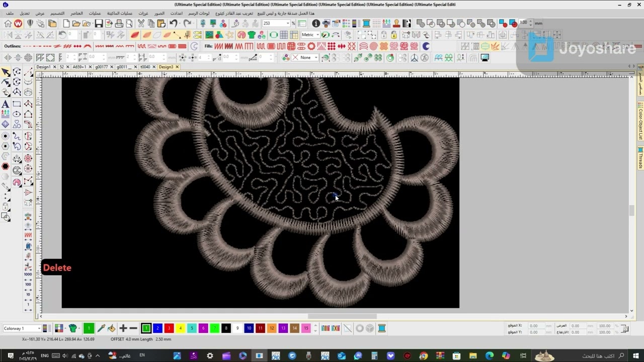Viewport: 644px width, 362px height.
Task: Toggle the show bitmap image icon
Action: 209,35
